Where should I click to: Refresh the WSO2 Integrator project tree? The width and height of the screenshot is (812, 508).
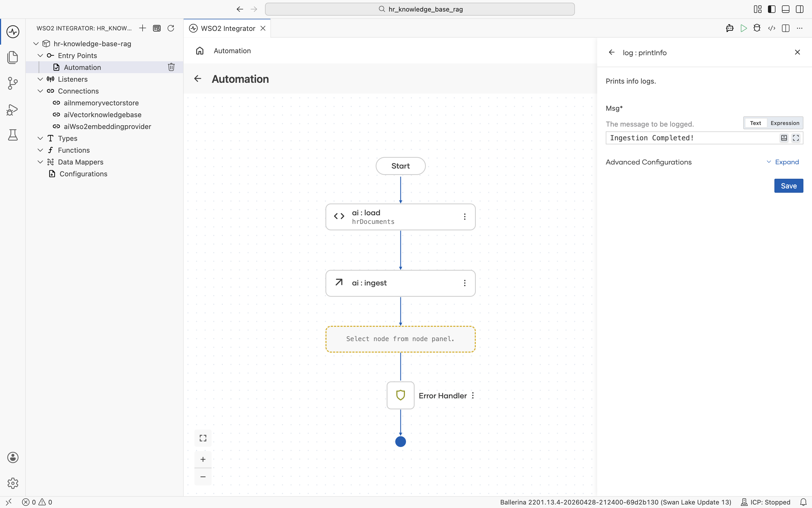(x=171, y=28)
